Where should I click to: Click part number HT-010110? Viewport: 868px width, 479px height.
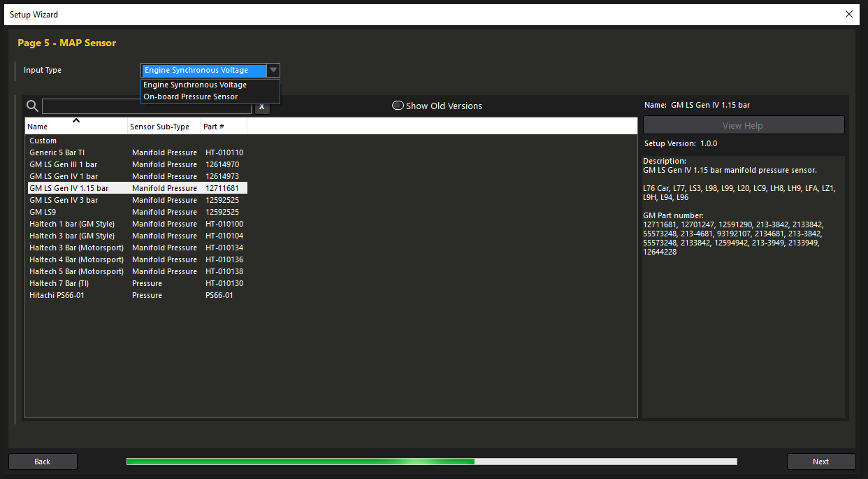point(224,152)
